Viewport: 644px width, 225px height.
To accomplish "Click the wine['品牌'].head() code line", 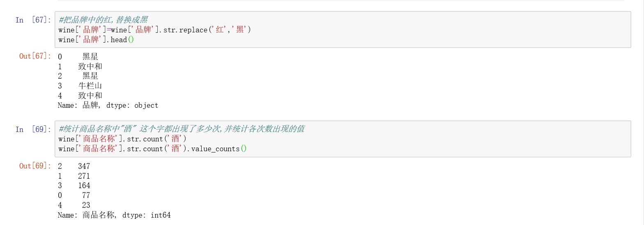I will [x=96, y=40].
